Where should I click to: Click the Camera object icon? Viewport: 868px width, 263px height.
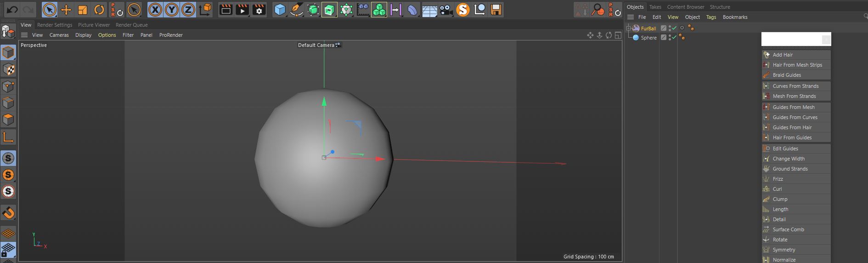[x=445, y=10]
